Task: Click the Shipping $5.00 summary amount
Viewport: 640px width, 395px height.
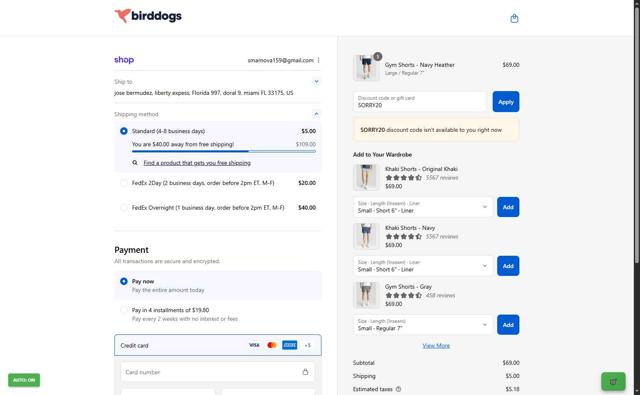Action: (512, 376)
